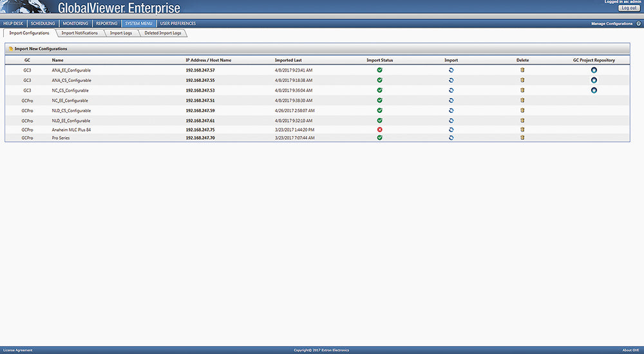Select the NLD_EE_Configurable name cell
The height and width of the screenshot is (354, 644).
pyautogui.click(x=71, y=121)
